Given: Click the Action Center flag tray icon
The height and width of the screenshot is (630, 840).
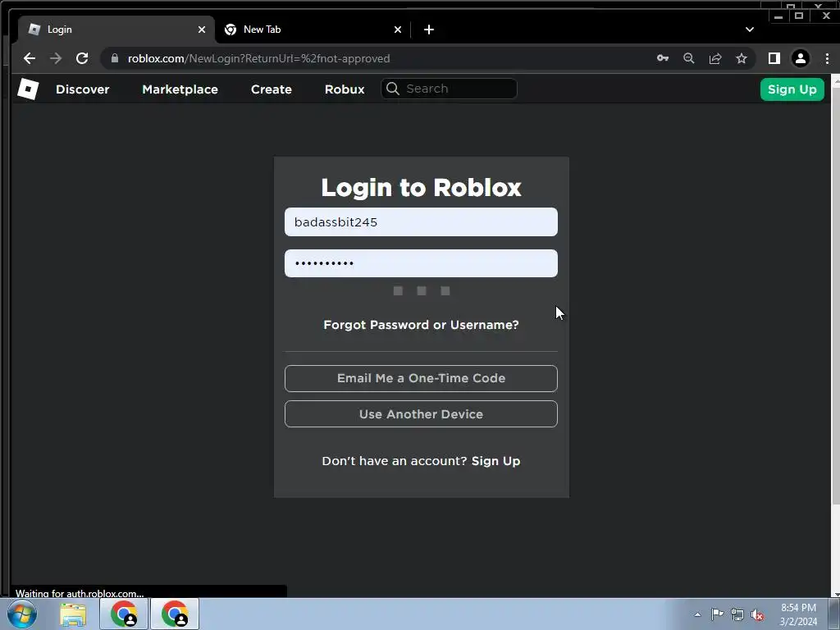Looking at the screenshot, I should point(717,614).
